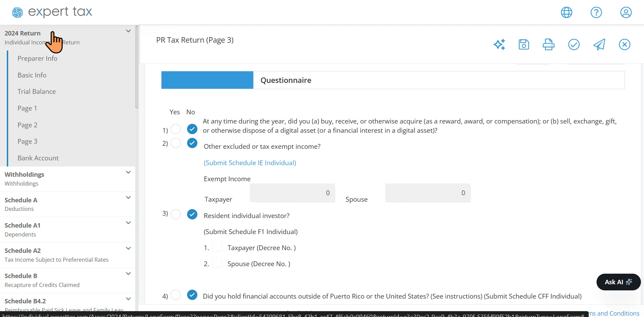Check the Taxpayer (Decree No.) checkbox
Image resolution: width=644 pixels, height=317 pixels.
click(x=217, y=247)
